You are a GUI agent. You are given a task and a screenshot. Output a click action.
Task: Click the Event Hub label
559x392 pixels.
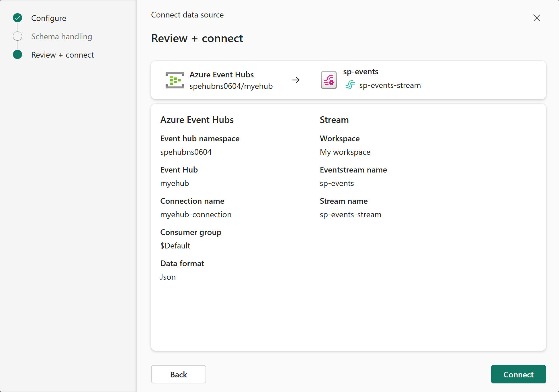tap(179, 170)
